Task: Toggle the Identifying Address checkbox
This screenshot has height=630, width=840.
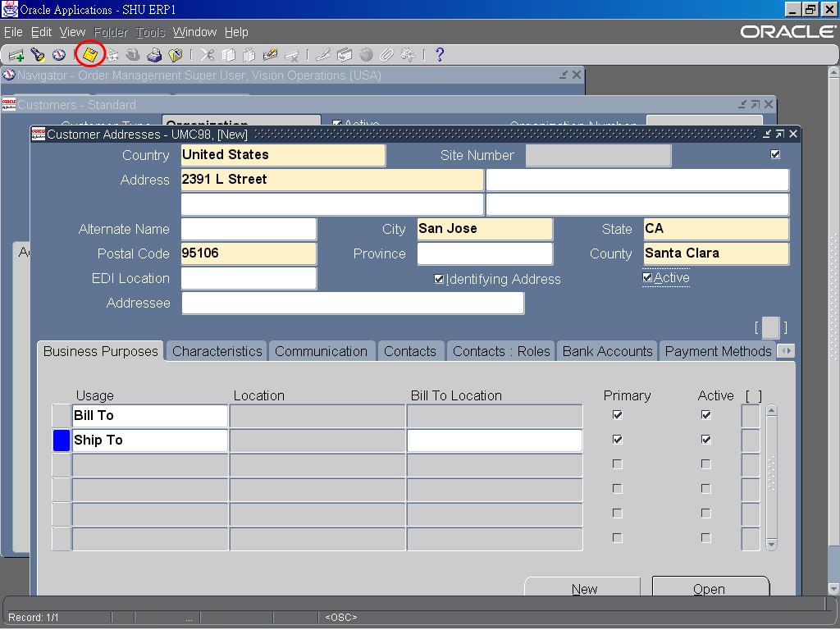Action: pos(439,279)
